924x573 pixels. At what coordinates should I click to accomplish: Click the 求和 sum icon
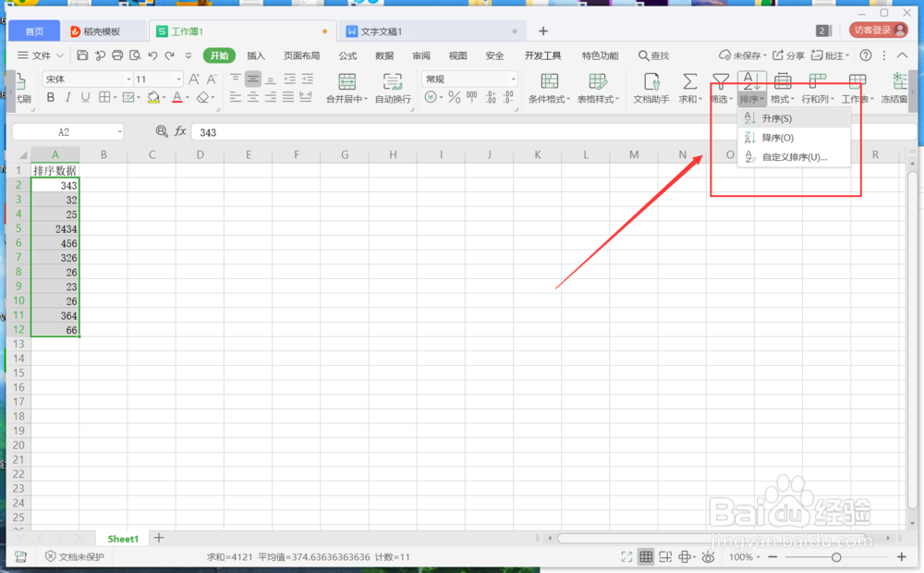(x=689, y=81)
